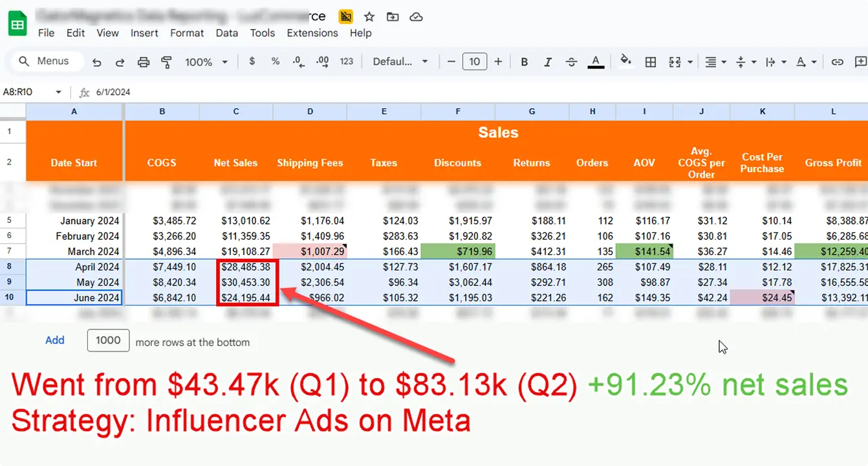868x466 pixels.
Task: Open the Google Sheets home icon
Action: coord(17,24)
